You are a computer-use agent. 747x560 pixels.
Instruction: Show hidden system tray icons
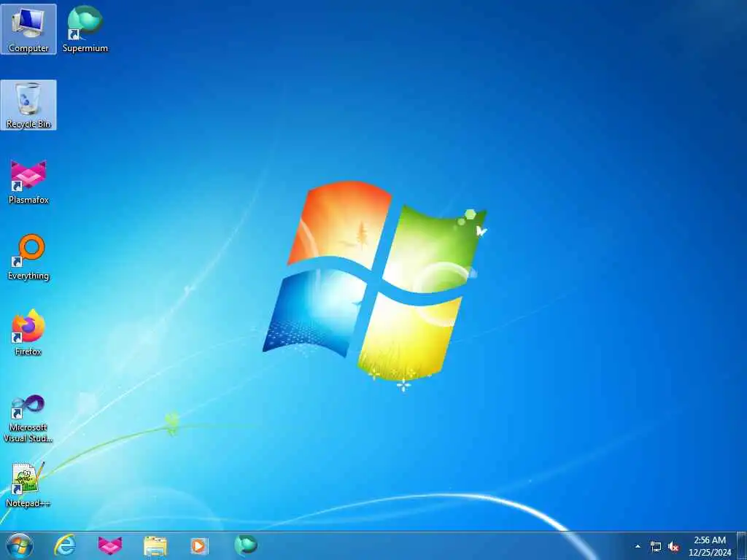(x=638, y=546)
